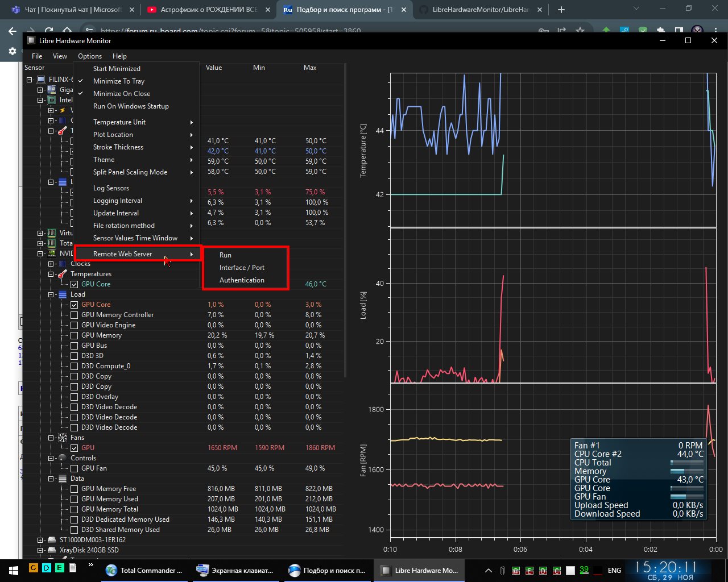This screenshot has width=728, height=582.
Task: Toggle the Minimize On Close option
Action: coord(122,94)
